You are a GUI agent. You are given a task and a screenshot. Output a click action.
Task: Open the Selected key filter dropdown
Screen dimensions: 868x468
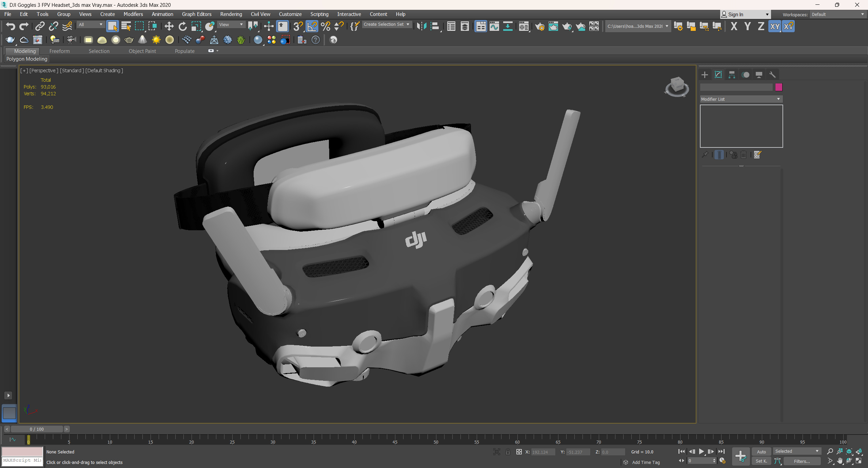tap(796, 451)
